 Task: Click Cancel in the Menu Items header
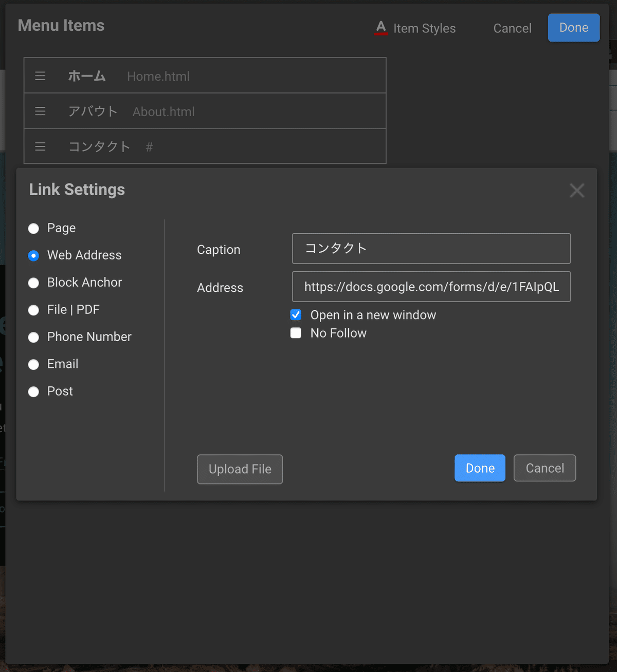pos(513,28)
